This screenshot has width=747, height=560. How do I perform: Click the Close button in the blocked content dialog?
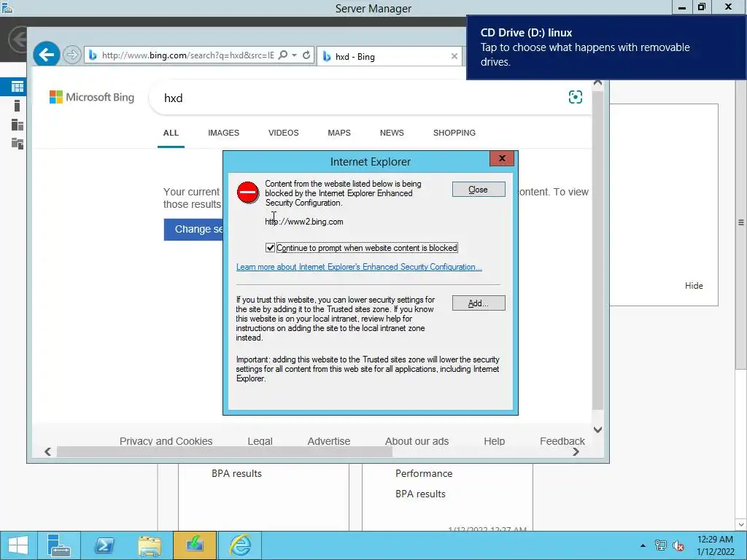coord(479,190)
